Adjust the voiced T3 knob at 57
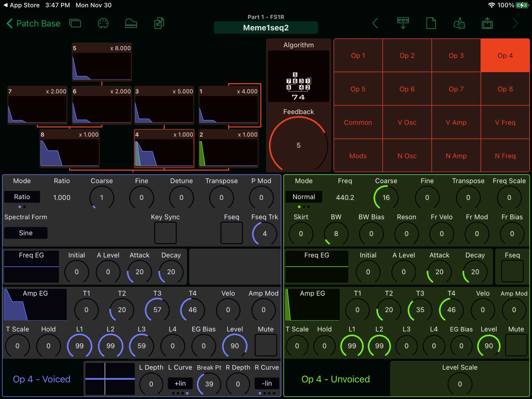 point(157,310)
